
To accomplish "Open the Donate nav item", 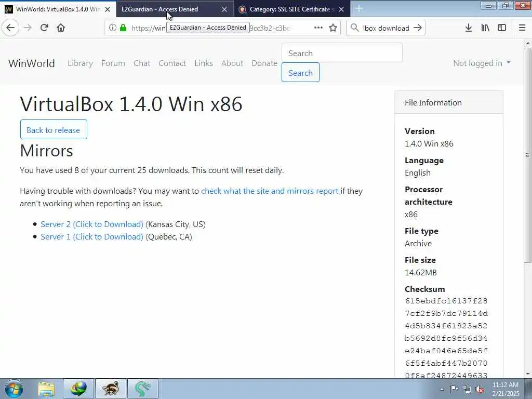I will (264, 63).
